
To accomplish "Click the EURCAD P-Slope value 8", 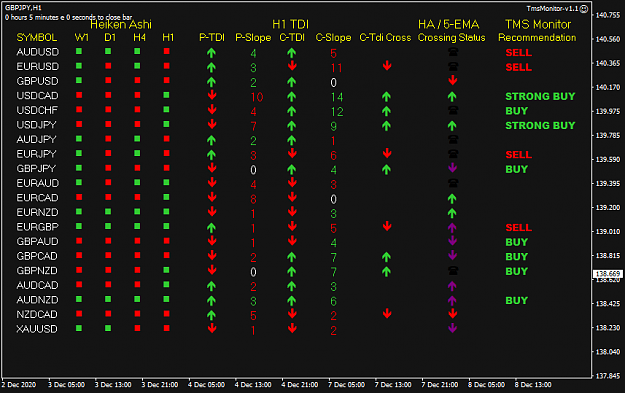I will tap(253, 199).
